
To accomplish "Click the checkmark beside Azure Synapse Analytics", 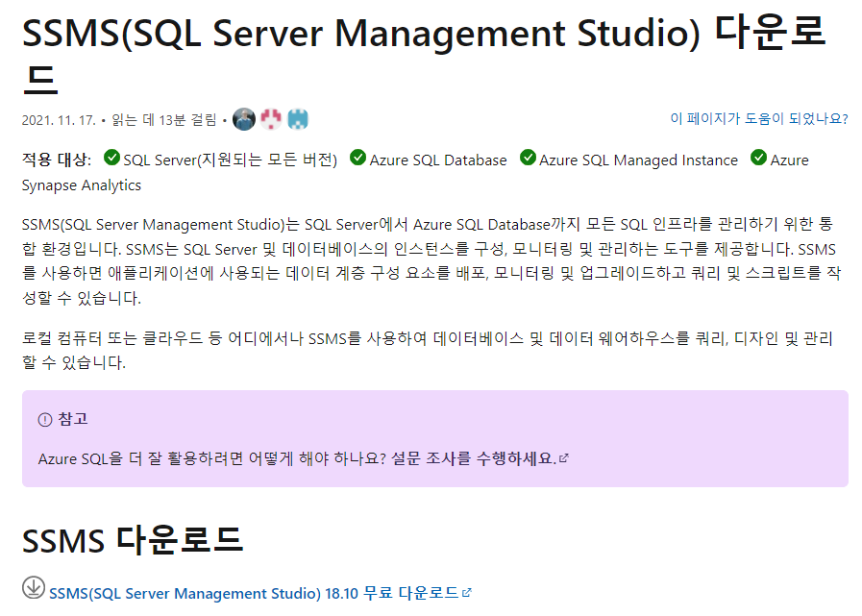I will tap(758, 158).
